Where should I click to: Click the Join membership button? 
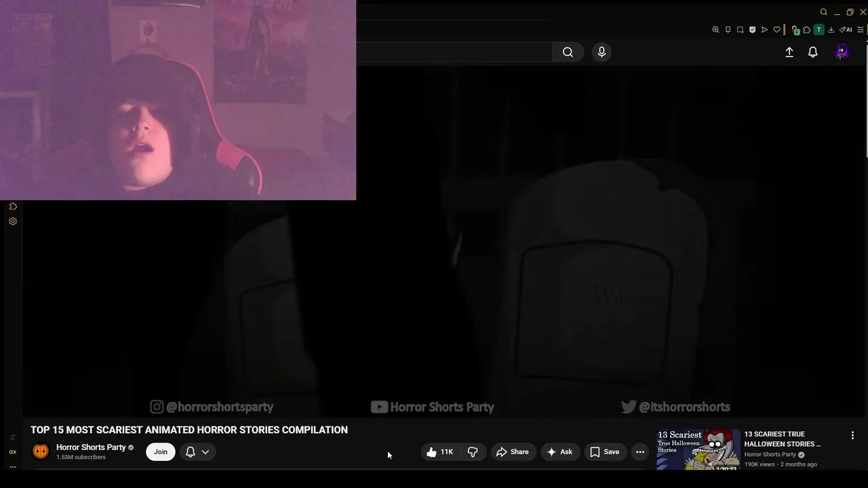(x=161, y=452)
